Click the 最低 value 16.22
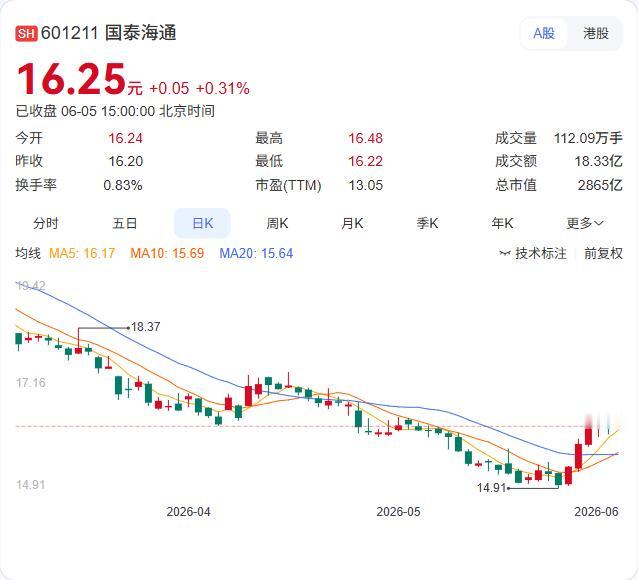Image resolution: width=638 pixels, height=580 pixels. tap(365, 161)
